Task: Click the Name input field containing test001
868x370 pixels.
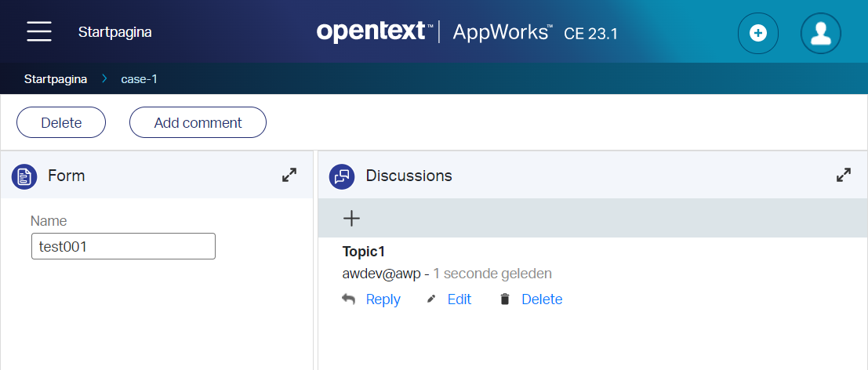Action: 123,246
